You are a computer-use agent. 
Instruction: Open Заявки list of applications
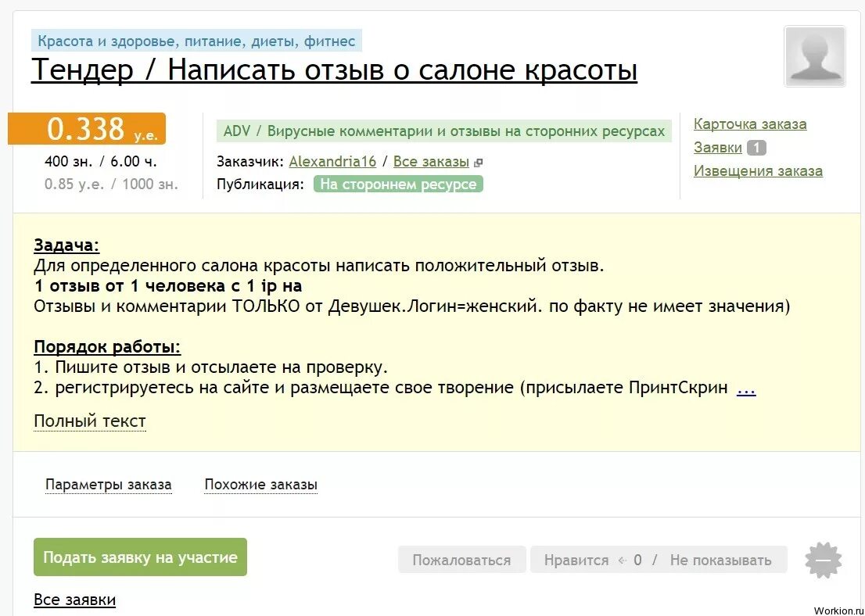[x=718, y=147]
